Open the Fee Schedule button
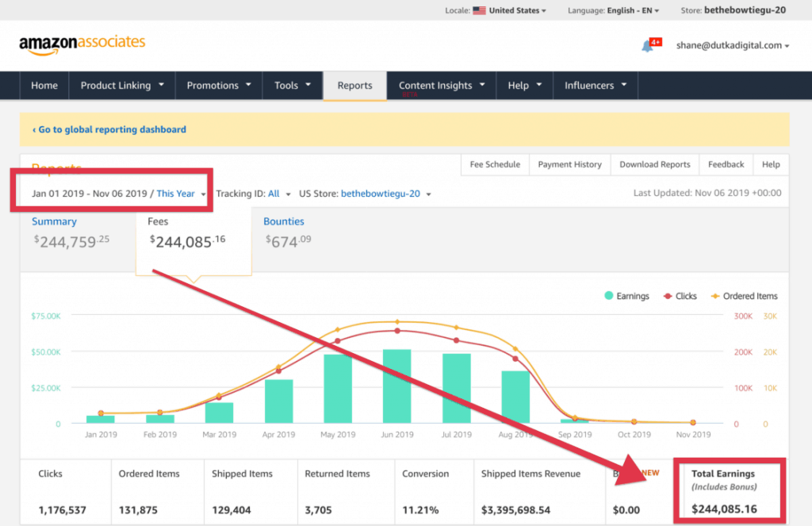The image size is (812, 526). pyautogui.click(x=495, y=164)
